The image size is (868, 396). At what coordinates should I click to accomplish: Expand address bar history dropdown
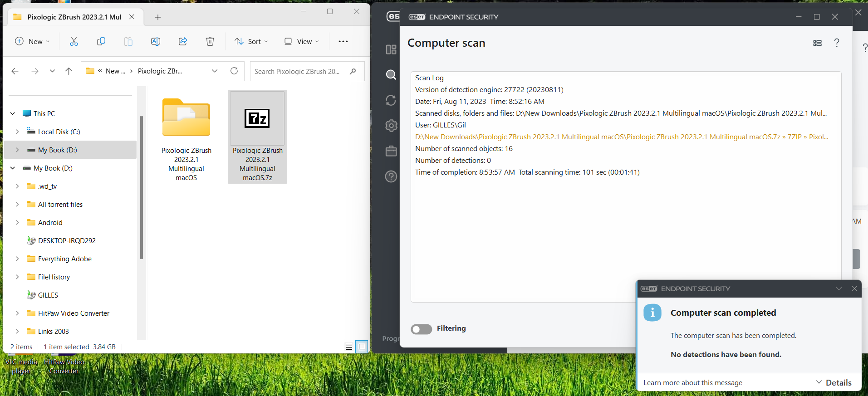pyautogui.click(x=215, y=71)
